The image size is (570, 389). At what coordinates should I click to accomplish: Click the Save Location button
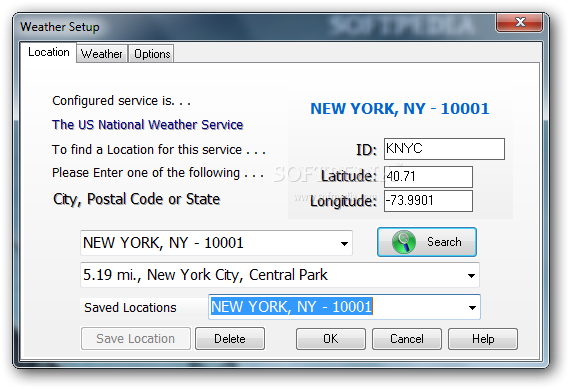pyautogui.click(x=136, y=339)
